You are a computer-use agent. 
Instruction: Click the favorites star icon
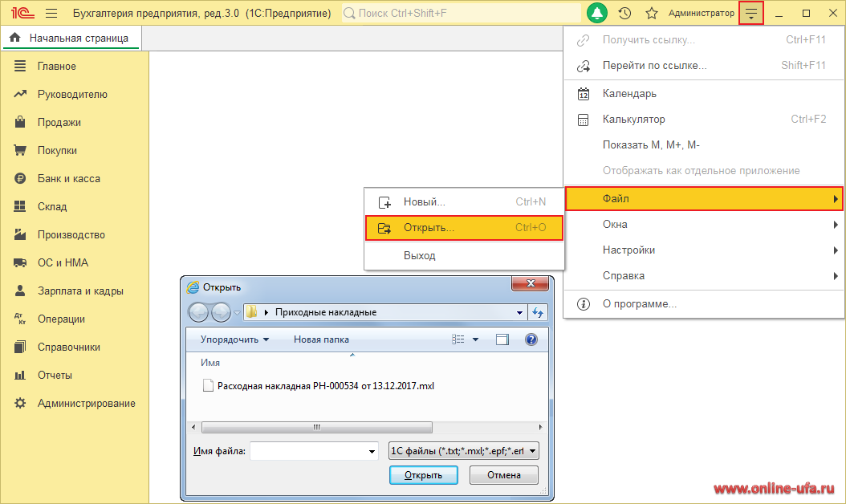[x=652, y=13]
